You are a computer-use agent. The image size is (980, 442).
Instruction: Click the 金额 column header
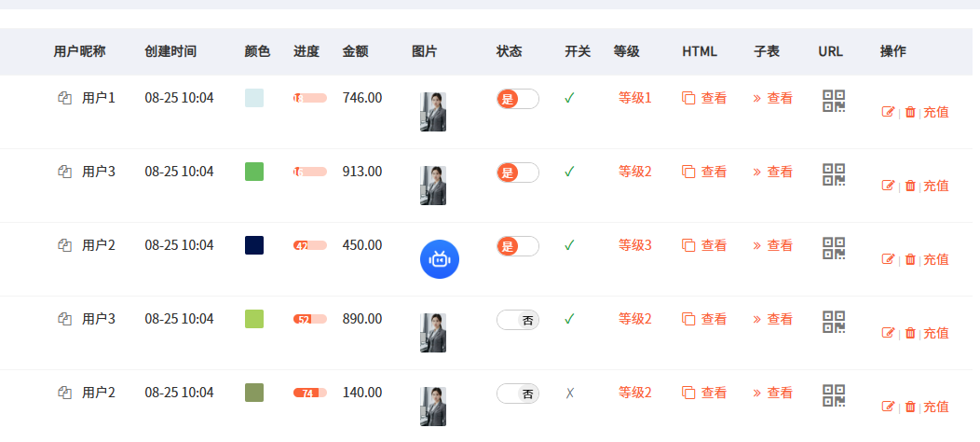coord(355,51)
